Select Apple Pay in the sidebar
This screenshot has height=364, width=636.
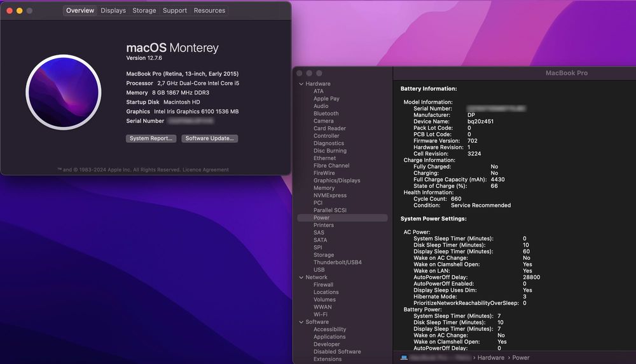point(326,98)
